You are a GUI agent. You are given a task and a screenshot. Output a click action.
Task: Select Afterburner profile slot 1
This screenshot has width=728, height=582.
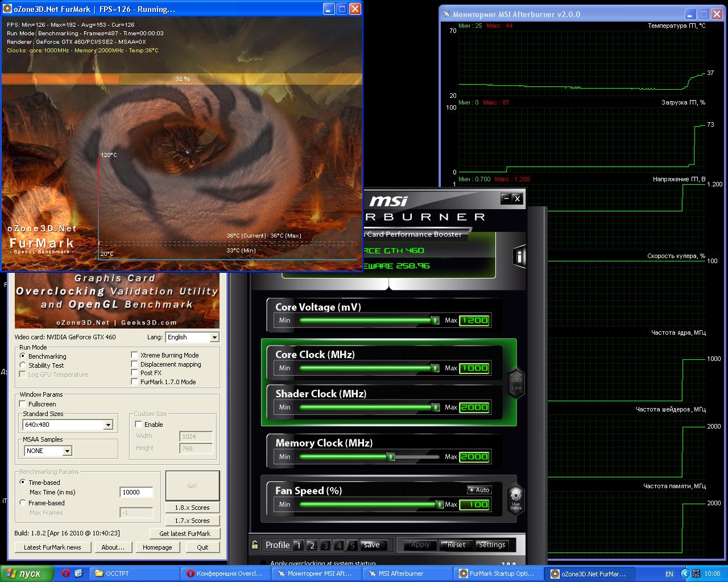coord(298,545)
